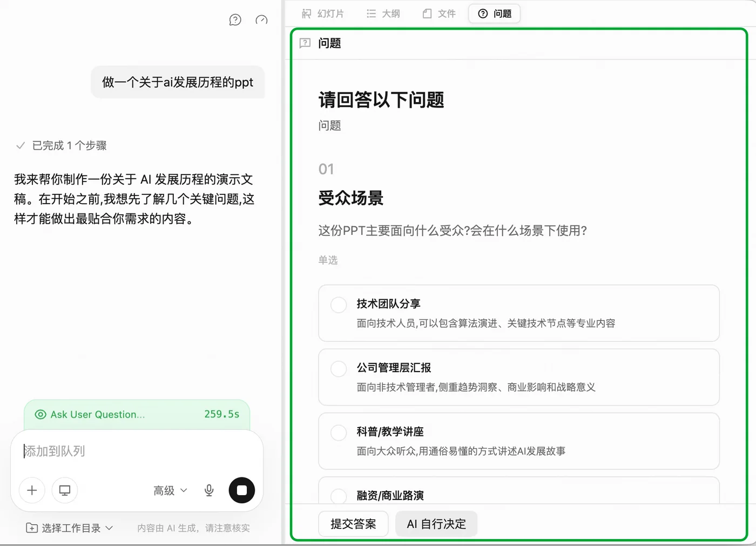Select the 技术团队分享 radio option
The image size is (756, 546).
coord(339,305)
